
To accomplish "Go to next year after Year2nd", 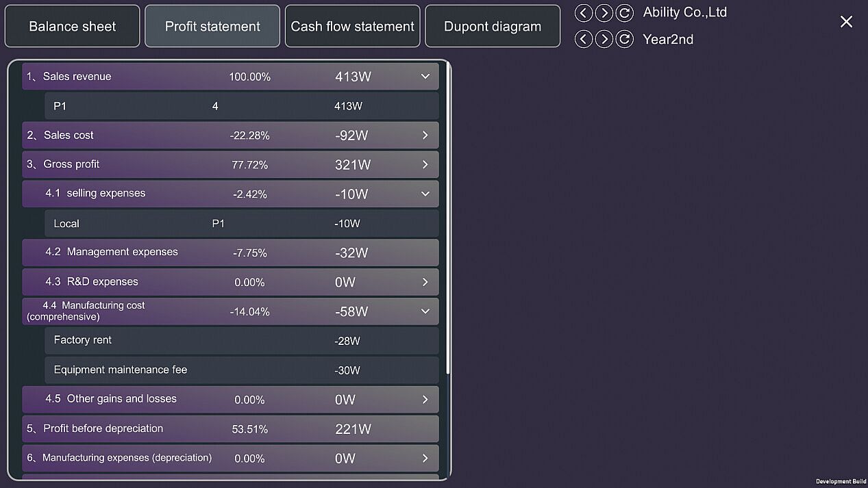I will tap(604, 39).
